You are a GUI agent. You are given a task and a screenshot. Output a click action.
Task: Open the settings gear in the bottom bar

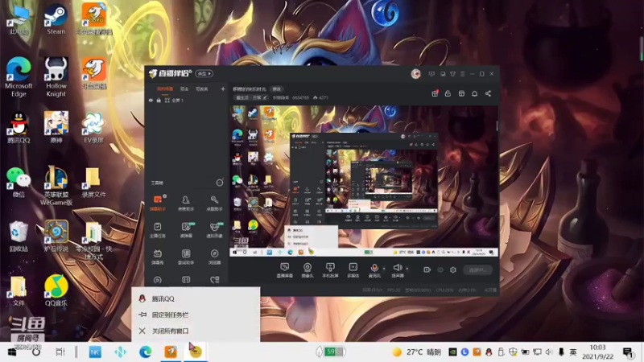point(453,270)
